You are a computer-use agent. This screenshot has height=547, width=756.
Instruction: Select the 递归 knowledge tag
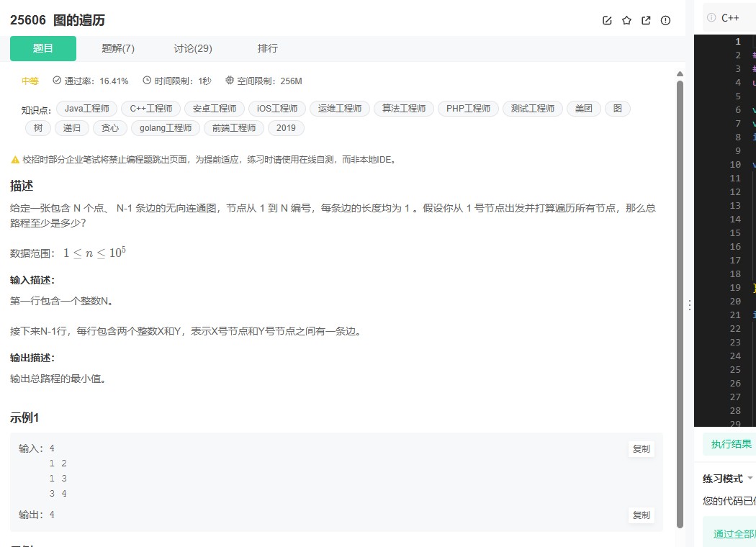(71, 127)
